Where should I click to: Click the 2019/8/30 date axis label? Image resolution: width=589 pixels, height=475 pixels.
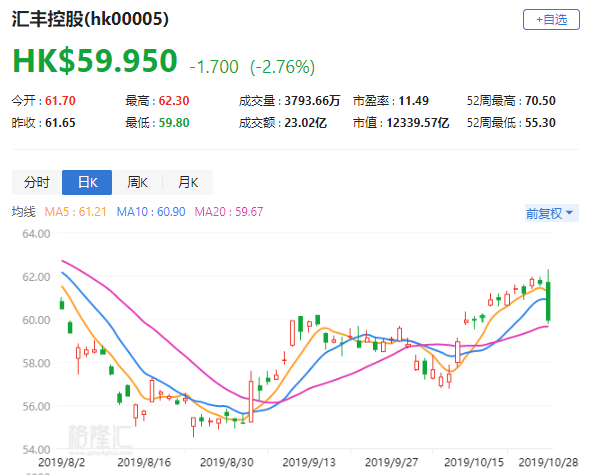click(227, 462)
